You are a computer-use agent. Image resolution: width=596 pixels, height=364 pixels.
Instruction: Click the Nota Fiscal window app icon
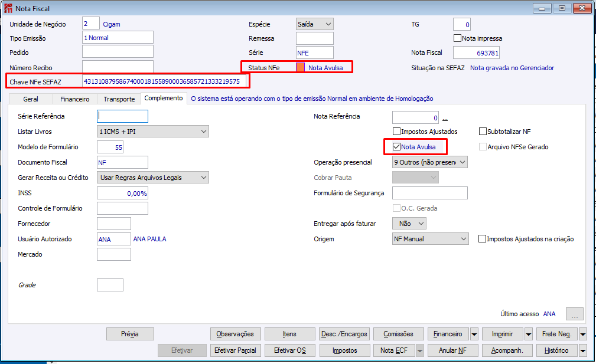pos(8,8)
